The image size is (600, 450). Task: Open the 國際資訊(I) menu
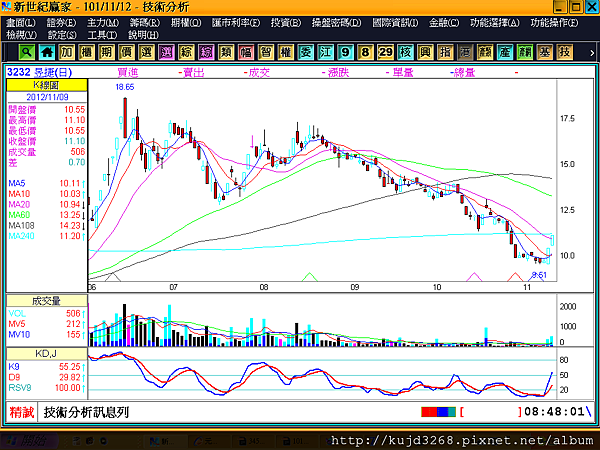pyautogui.click(x=395, y=23)
